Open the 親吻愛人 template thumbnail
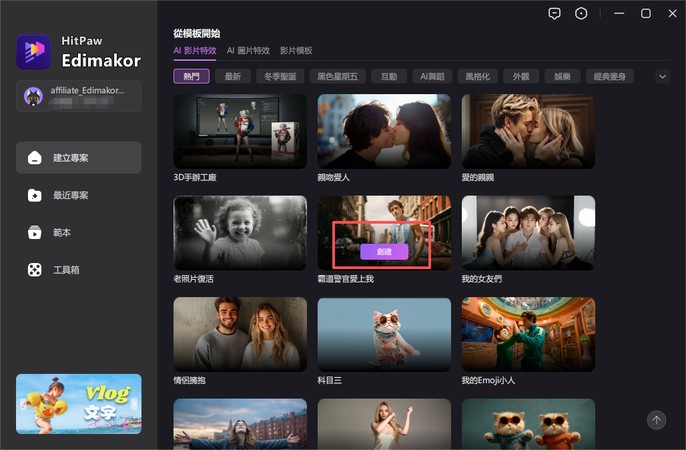The image size is (686, 450). (384, 131)
